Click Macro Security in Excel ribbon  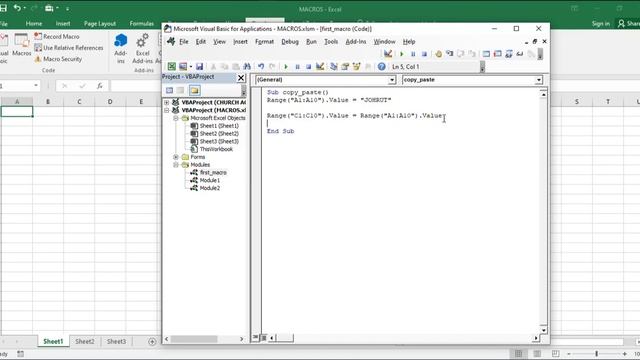(x=58, y=59)
